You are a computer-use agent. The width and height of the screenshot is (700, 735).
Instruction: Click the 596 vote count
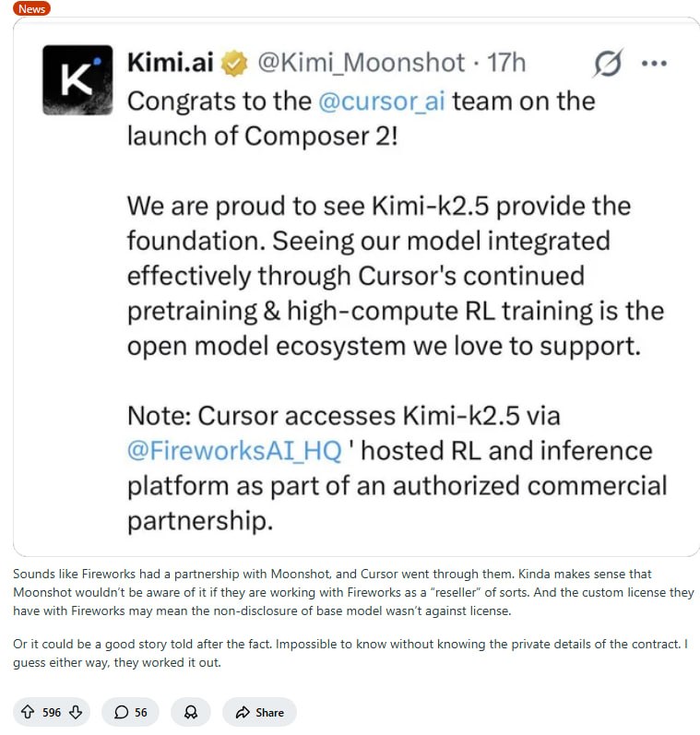point(52,712)
